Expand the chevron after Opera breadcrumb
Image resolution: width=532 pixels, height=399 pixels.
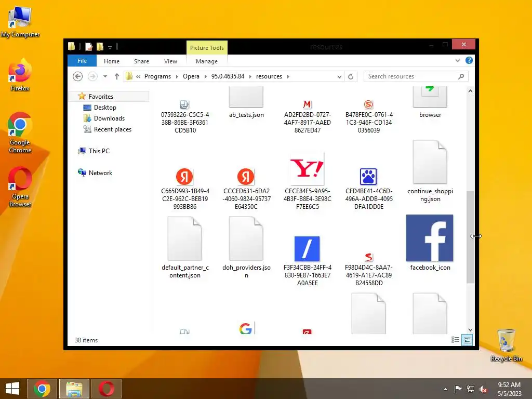tap(205, 76)
